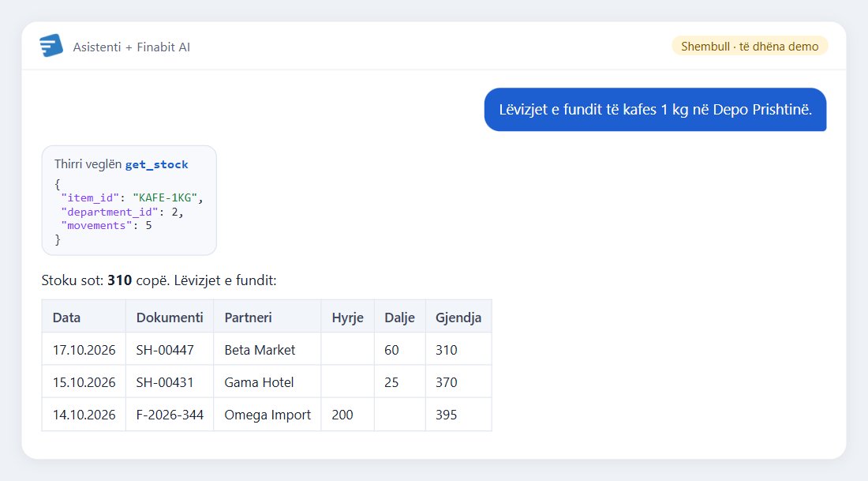Screen dimensions: 868x481
Task: Click the Dalje column header
Action: click(x=400, y=317)
